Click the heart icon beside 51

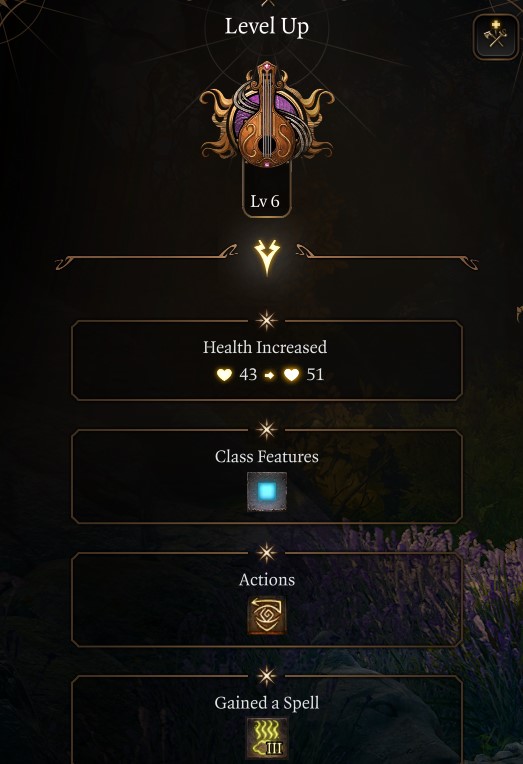click(x=291, y=375)
